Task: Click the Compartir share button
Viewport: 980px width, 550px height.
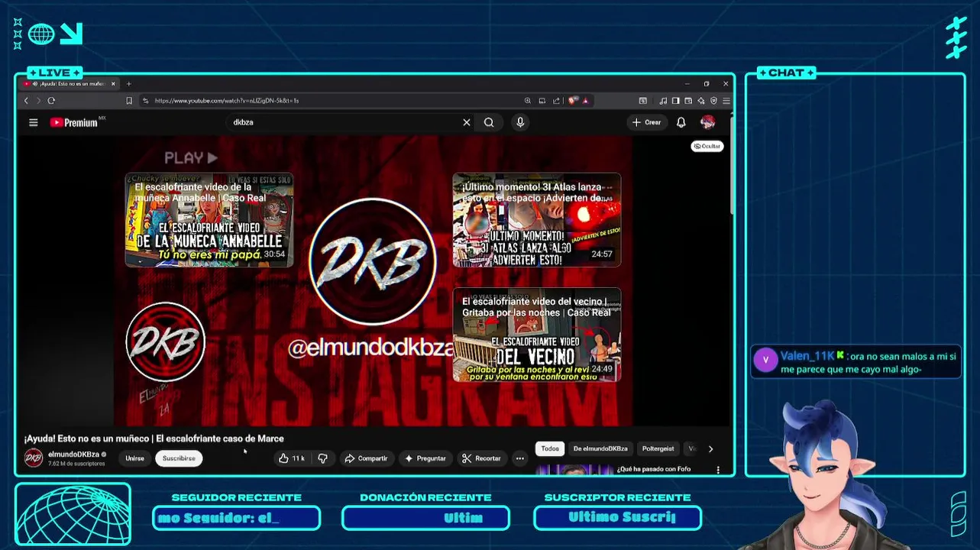Action: (366, 458)
